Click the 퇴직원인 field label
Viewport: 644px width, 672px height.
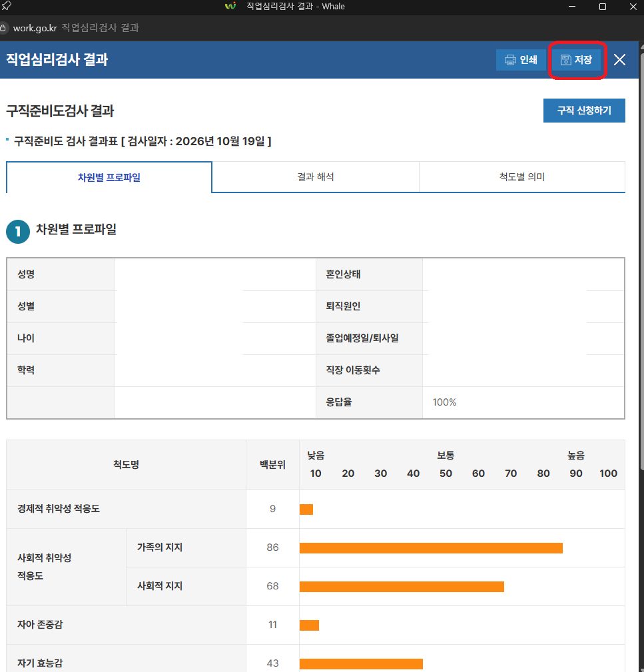343,306
